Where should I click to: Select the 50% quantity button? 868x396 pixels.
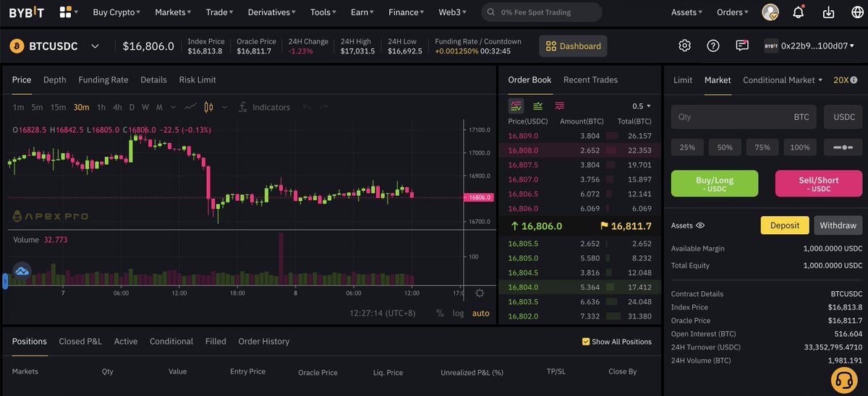point(725,147)
